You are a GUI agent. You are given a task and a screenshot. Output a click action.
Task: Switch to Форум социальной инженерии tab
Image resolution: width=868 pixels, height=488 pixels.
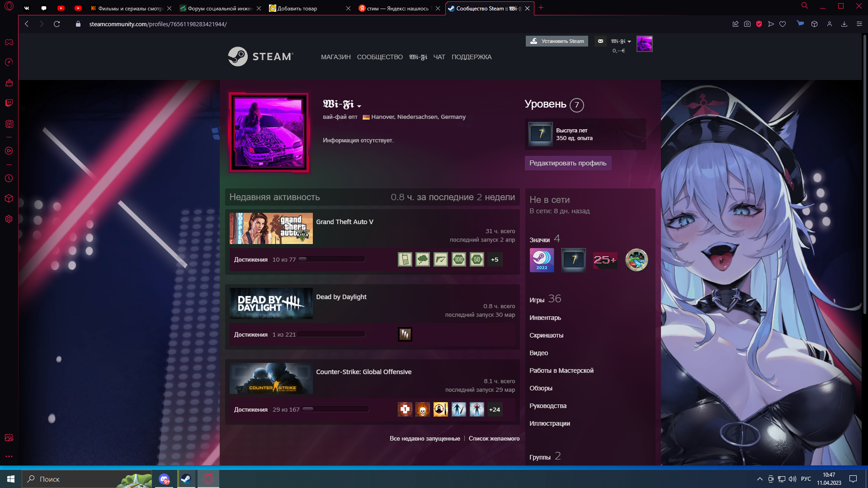tap(220, 8)
